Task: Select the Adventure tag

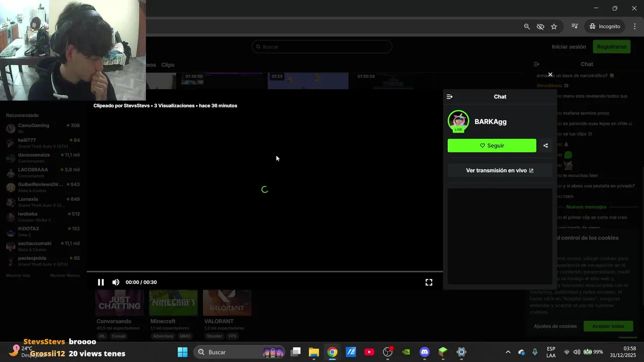Action: [x=163, y=336]
